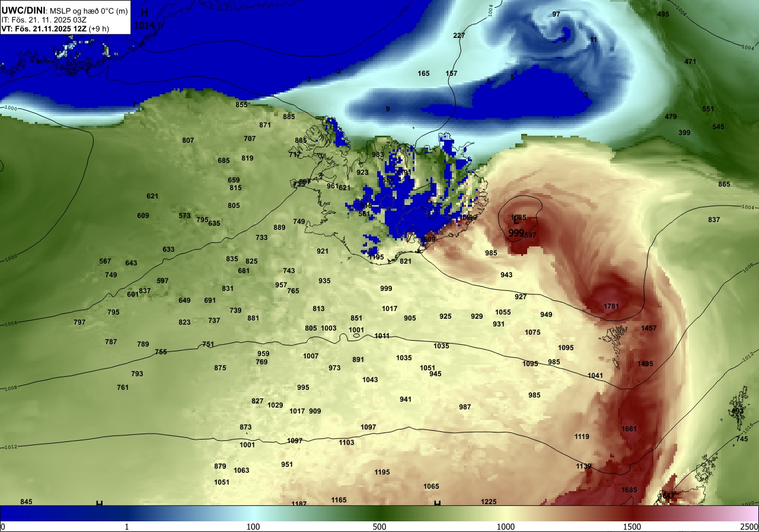Click the 1495 height value
Screen dimensions: 759x532
645,364
